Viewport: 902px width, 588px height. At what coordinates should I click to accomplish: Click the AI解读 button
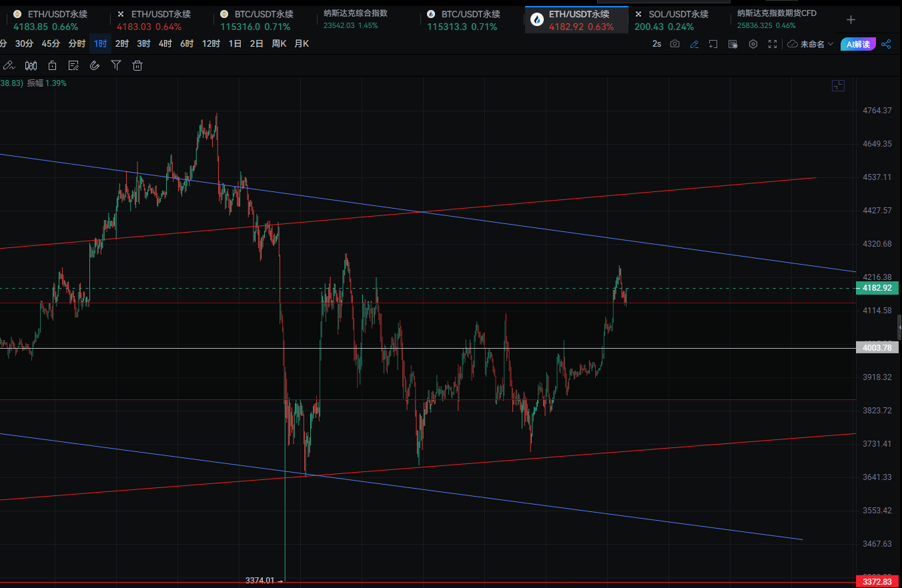858,44
